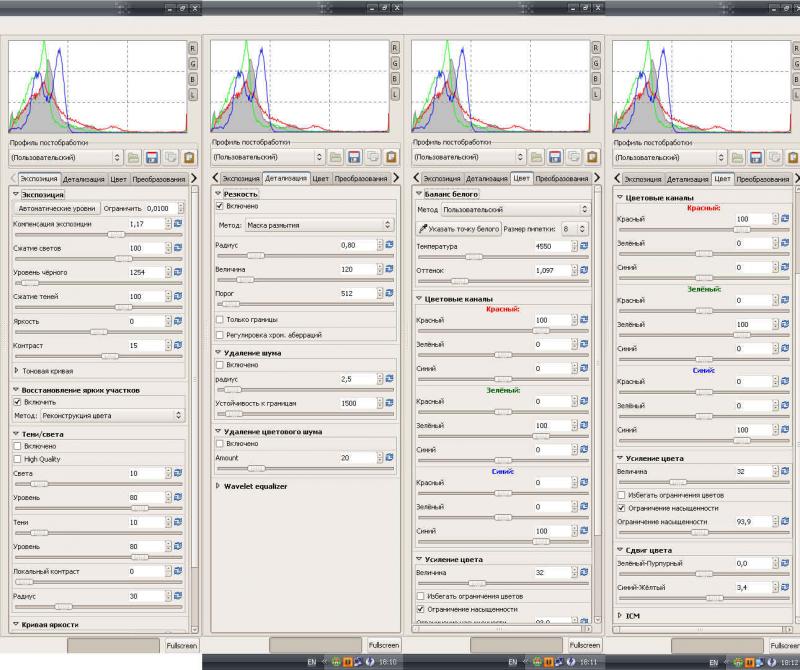Reset Локальный контраст with its reset icon
This screenshot has width=800, height=670.
178,571
